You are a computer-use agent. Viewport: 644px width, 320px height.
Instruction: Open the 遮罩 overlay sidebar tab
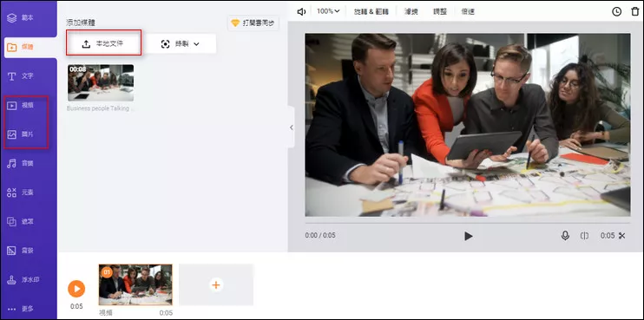click(x=21, y=221)
